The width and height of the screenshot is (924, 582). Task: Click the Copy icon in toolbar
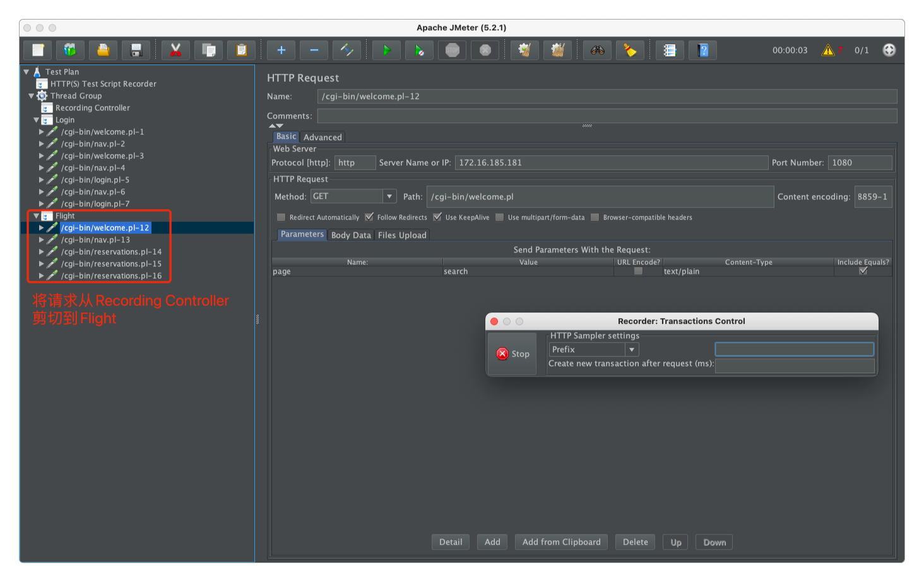point(208,50)
